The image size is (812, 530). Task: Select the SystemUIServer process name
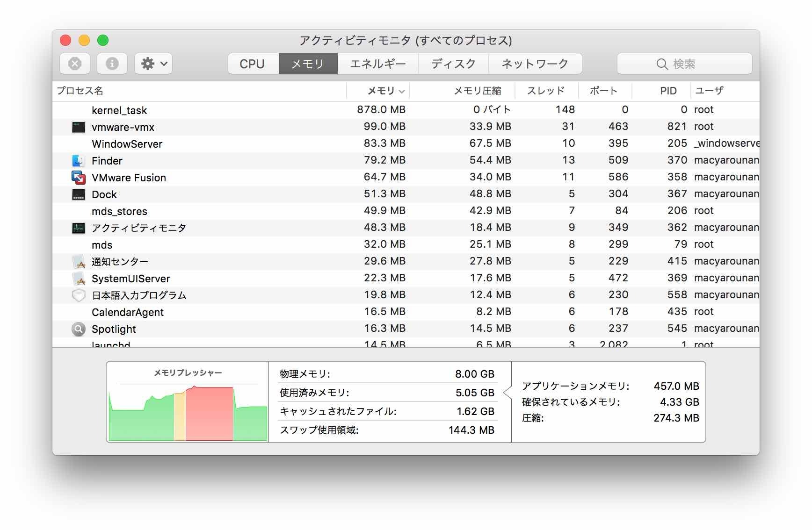pos(130,279)
